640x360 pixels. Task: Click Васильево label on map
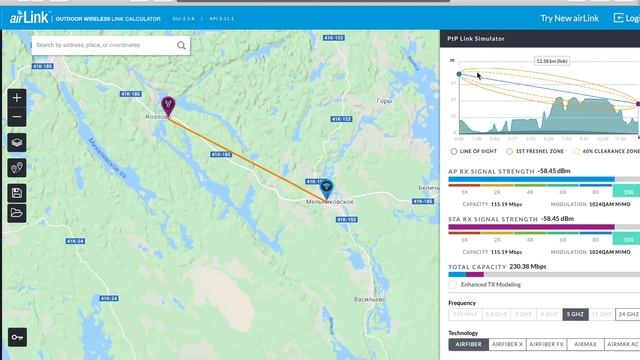370,300
